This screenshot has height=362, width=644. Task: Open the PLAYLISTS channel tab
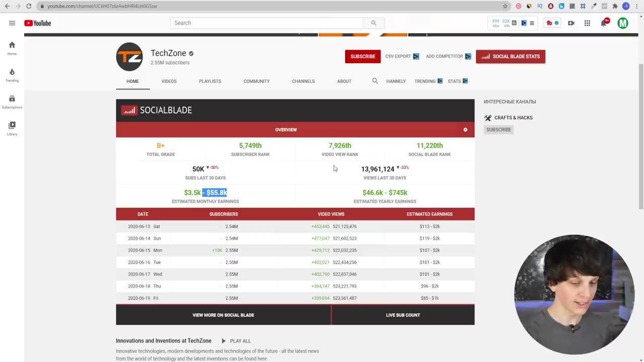pyautogui.click(x=210, y=81)
